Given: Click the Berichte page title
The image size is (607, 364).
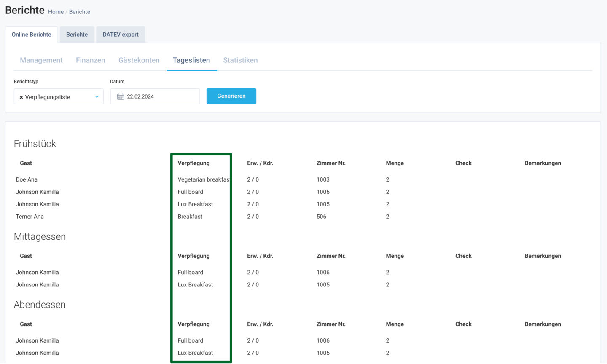Looking at the screenshot, I should [25, 10].
